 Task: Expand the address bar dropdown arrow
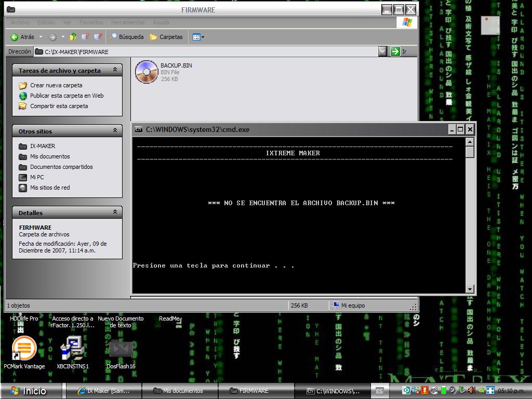382,51
